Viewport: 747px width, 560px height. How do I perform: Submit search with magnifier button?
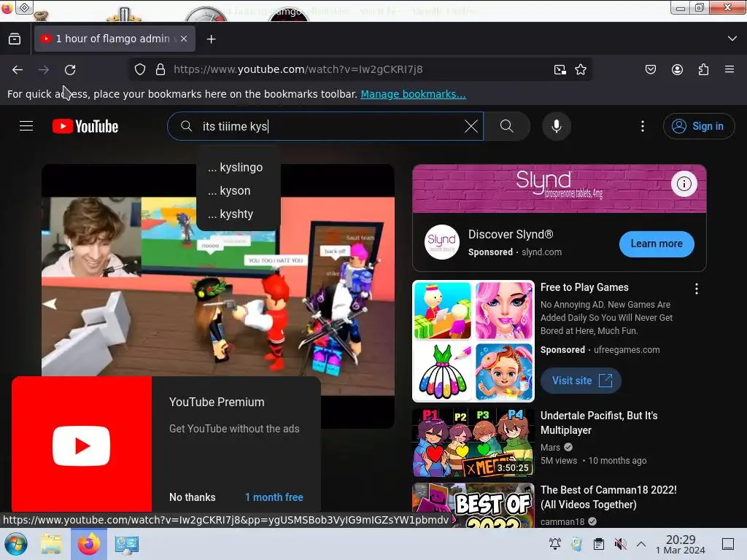coord(507,126)
